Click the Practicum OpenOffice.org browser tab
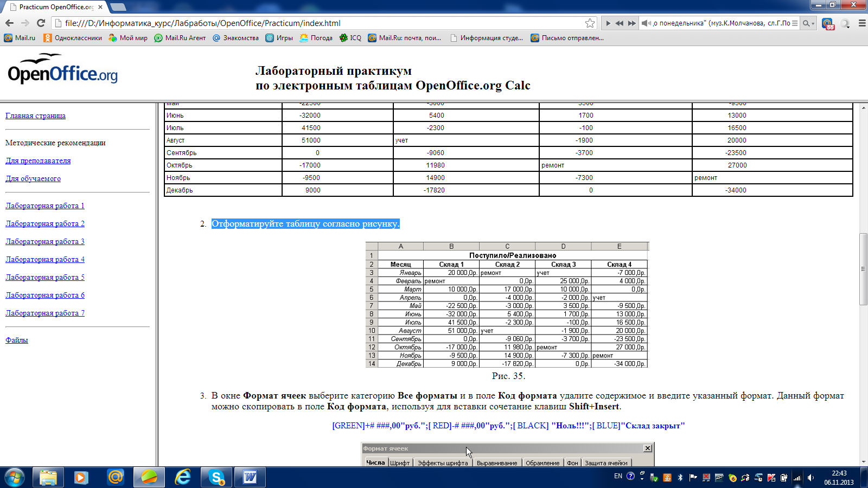Image resolution: width=868 pixels, height=488 pixels. 55,7
